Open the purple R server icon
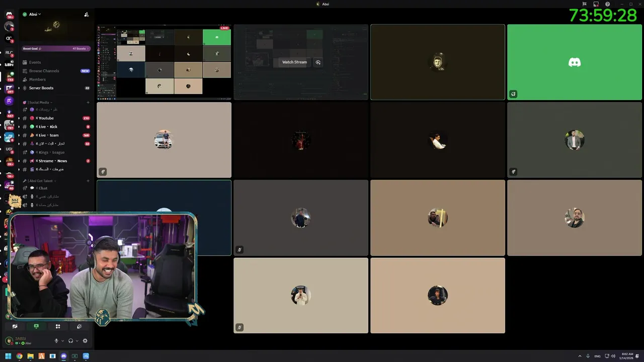This screenshot has height=362, width=644. point(9,101)
